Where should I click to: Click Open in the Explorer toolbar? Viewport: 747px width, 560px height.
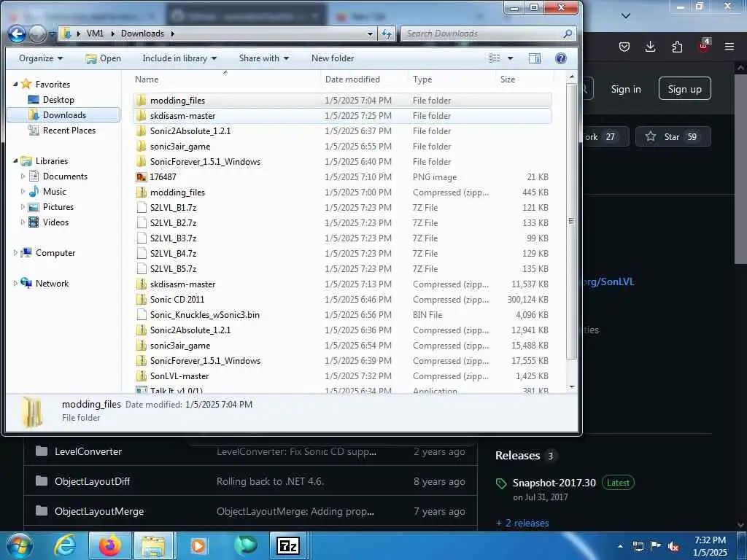point(103,58)
